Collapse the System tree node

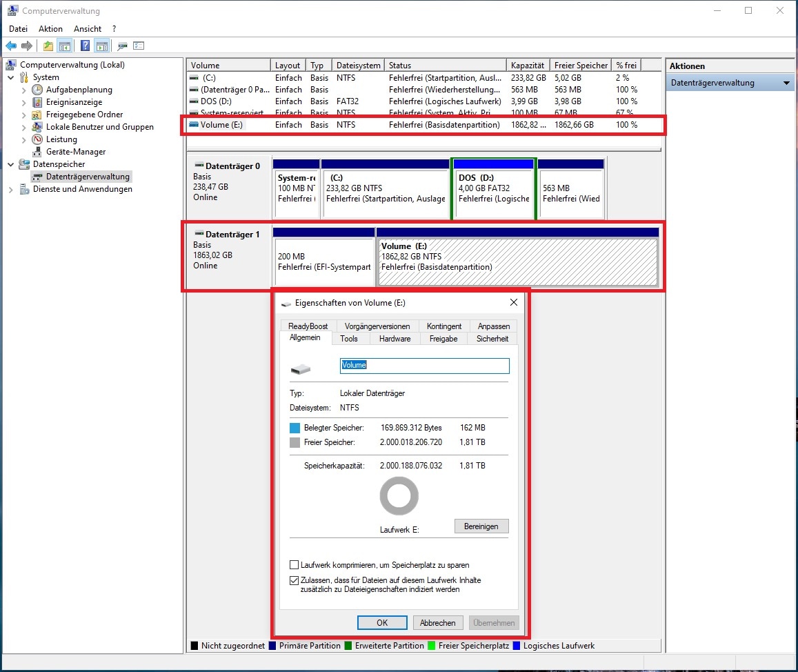(10, 77)
